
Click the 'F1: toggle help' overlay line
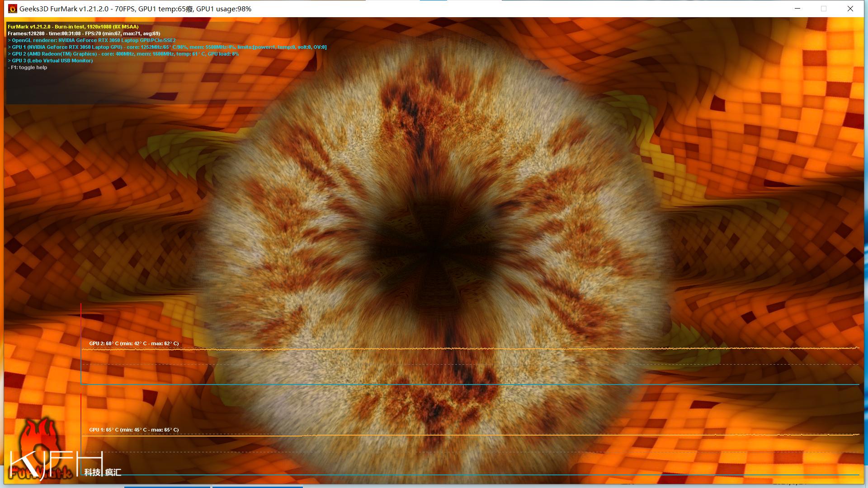(28, 67)
